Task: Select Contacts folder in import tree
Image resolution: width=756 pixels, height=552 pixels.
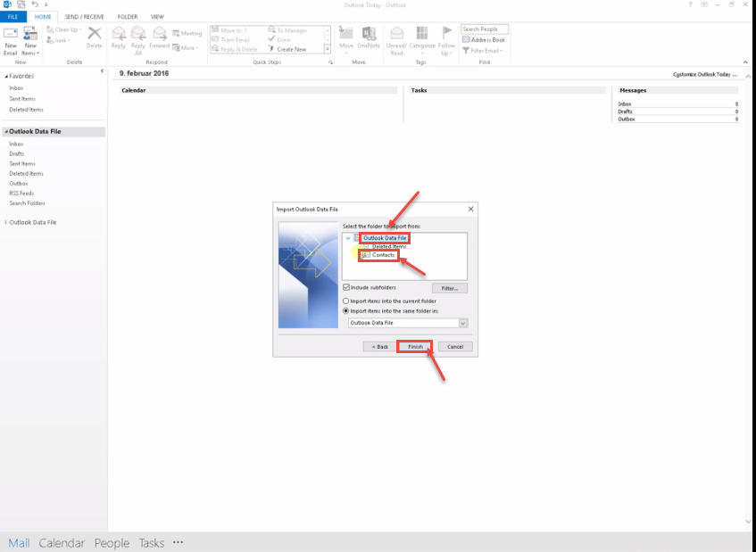Action: coord(383,255)
